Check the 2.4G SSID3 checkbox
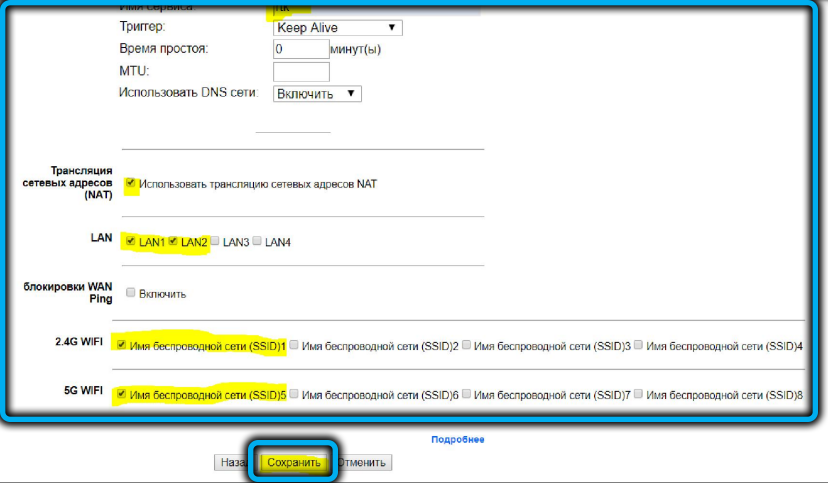Screen dimensions: 828x483 (x=466, y=345)
